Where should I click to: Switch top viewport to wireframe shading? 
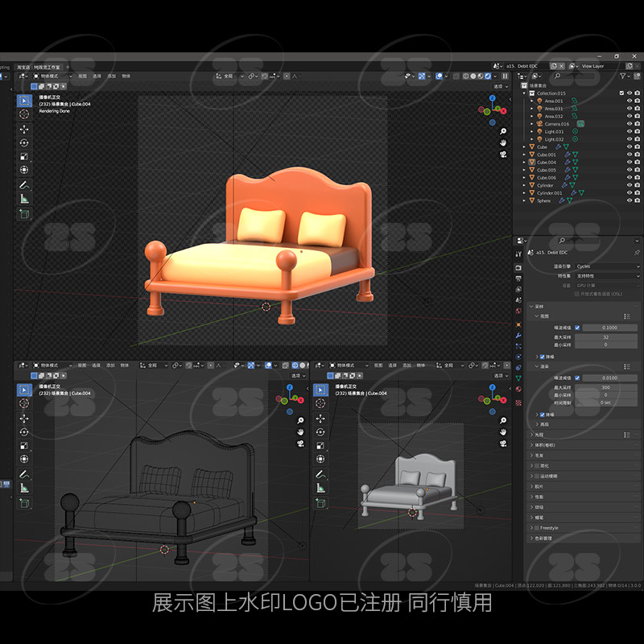click(466, 76)
